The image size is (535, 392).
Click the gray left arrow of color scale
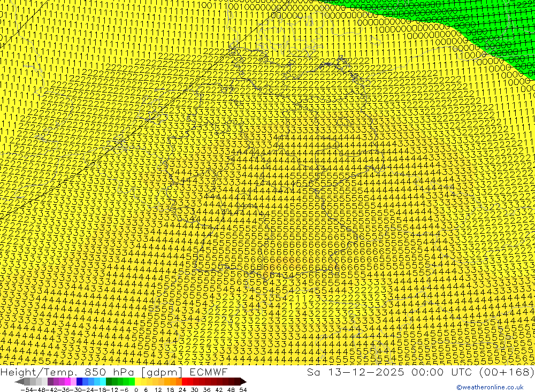(x=19, y=381)
